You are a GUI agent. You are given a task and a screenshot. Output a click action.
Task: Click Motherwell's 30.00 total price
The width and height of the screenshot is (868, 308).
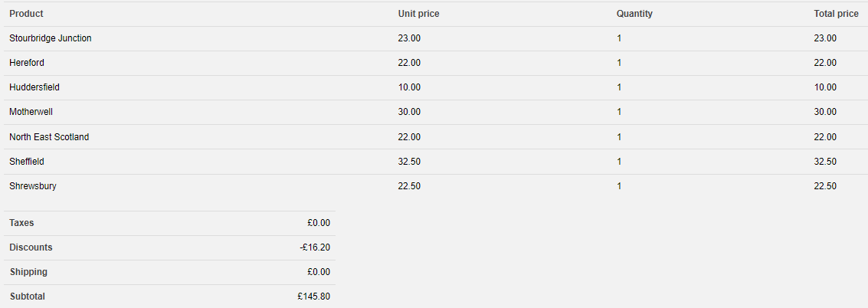tap(825, 112)
